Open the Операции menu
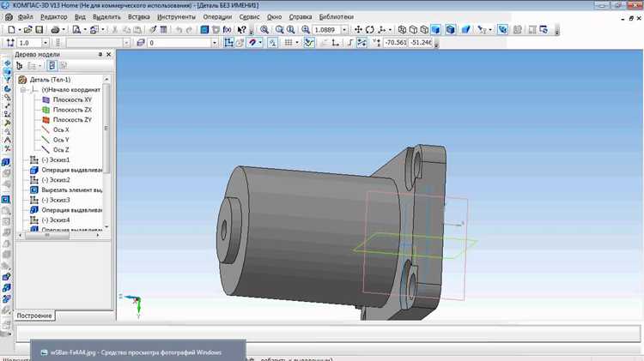This screenshot has width=644, height=361. click(217, 17)
